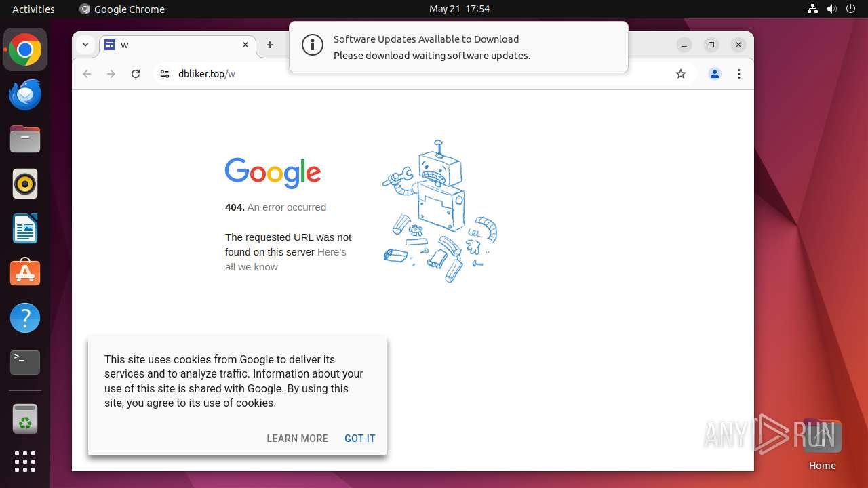The width and height of the screenshot is (868, 488).
Task: Click the Google logo
Action: coord(273,174)
